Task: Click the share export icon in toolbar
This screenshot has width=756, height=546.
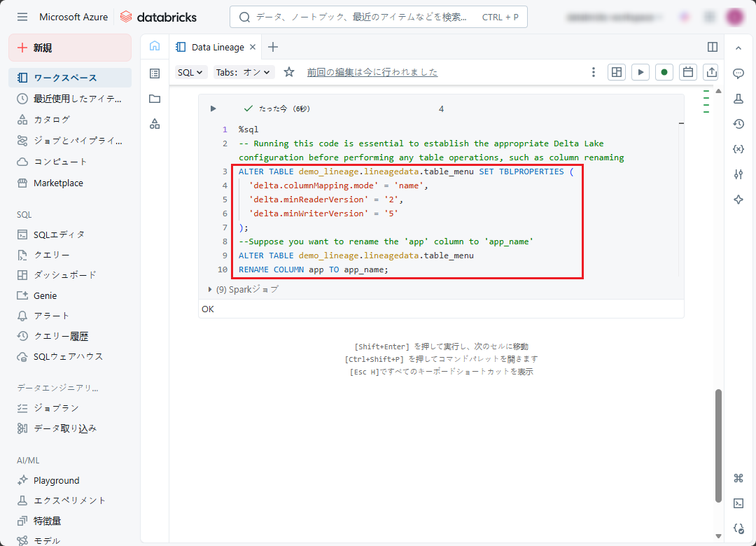Action: [712, 72]
